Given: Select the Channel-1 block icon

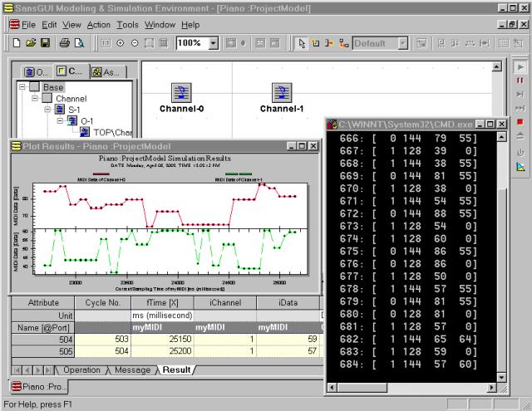Looking at the screenshot, I should pyautogui.click(x=282, y=91).
